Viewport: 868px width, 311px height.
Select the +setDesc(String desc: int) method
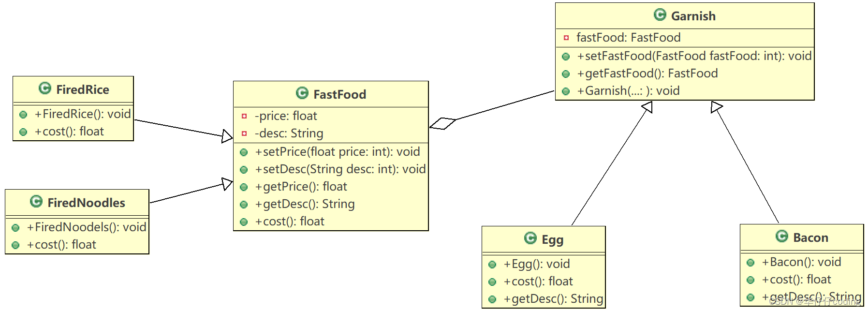click(x=340, y=169)
